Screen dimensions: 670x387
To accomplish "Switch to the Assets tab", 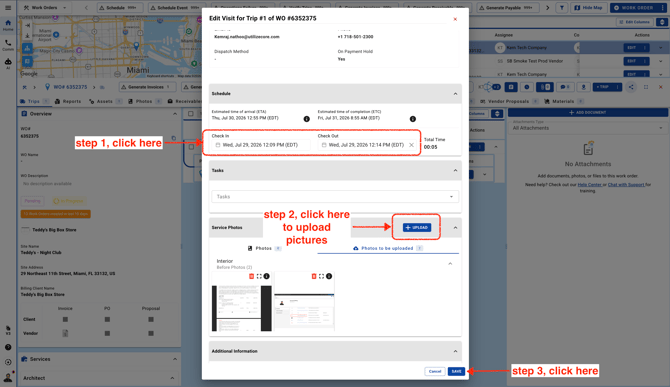I will click(105, 102).
